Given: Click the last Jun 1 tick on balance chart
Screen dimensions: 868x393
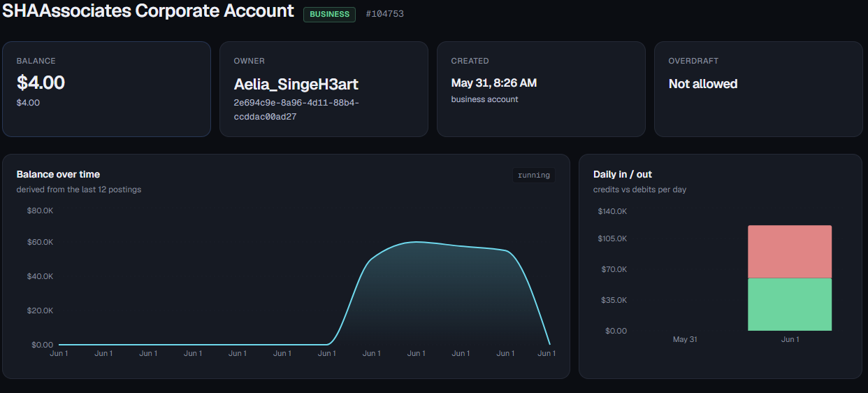Looking at the screenshot, I should click(x=547, y=354).
